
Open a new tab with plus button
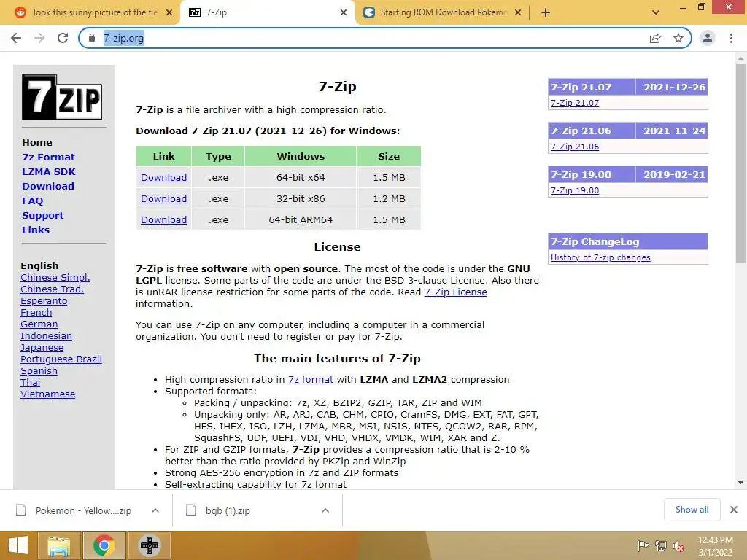pyautogui.click(x=546, y=12)
